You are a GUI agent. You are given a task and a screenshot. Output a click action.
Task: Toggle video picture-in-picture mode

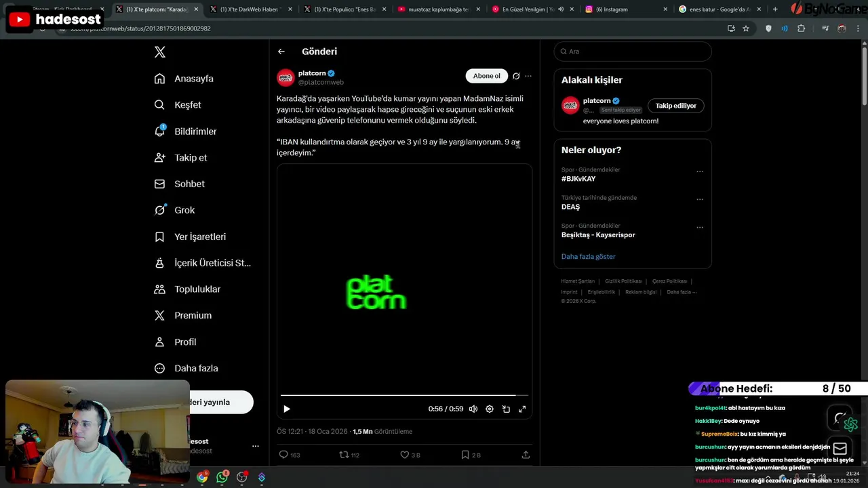pyautogui.click(x=506, y=409)
